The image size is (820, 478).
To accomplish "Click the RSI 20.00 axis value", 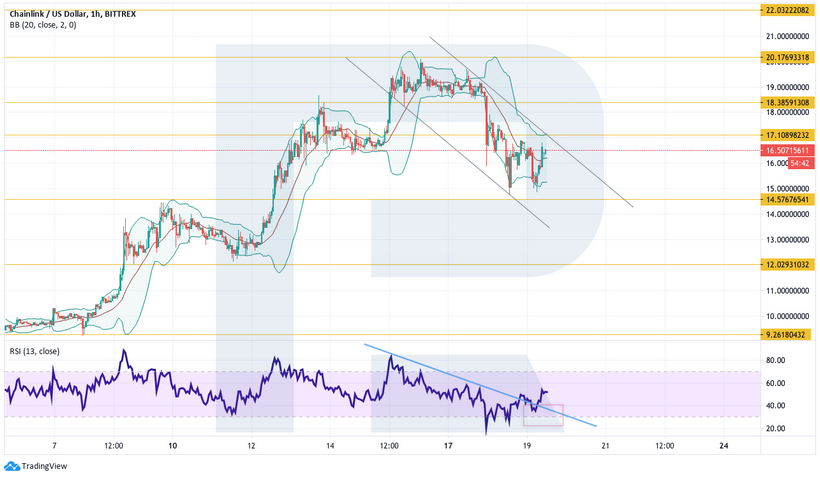I will (776, 428).
